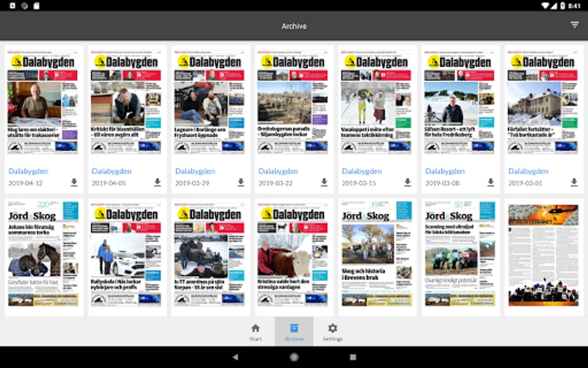Screen dimensions: 588x368
Task: Download the 2019-04-05 Dalabygden issue
Action: pyautogui.click(x=157, y=182)
